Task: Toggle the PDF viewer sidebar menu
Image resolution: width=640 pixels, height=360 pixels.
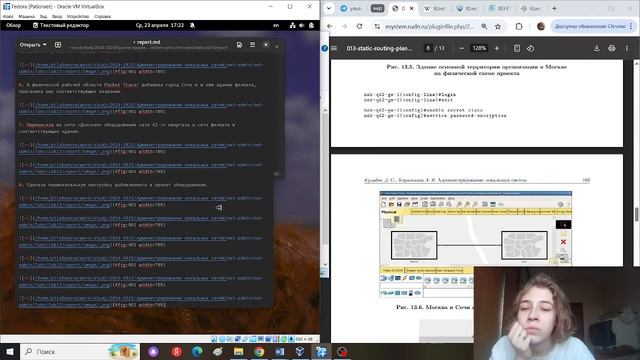Action: pyautogui.click(x=334, y=48)
